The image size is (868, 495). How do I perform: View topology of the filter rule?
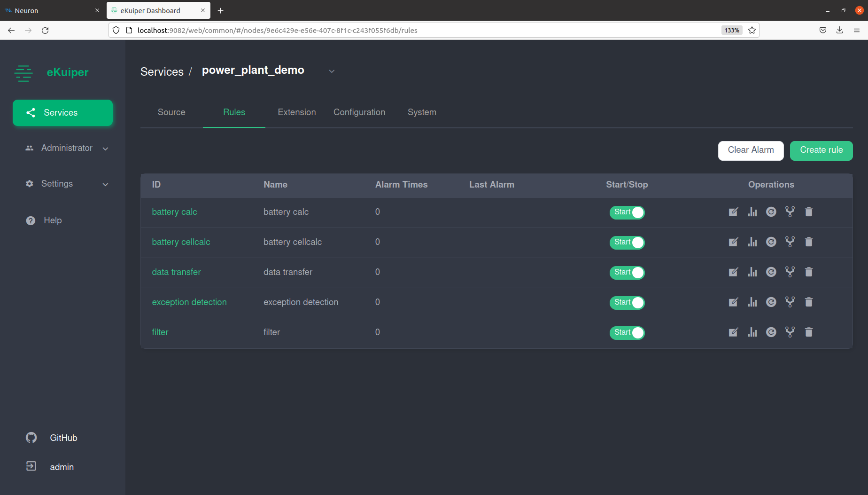(790, 332)
